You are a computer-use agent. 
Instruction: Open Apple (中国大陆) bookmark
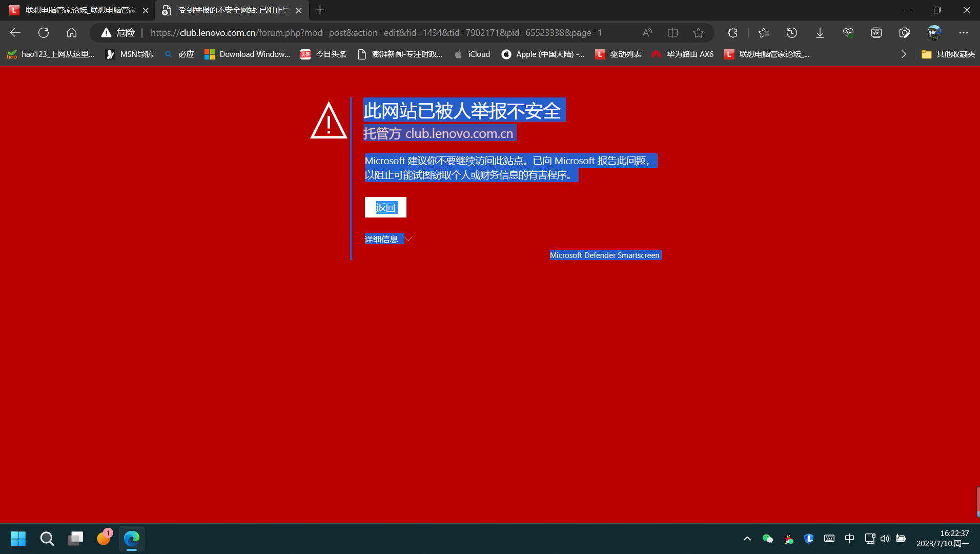(x=543, y=54)
